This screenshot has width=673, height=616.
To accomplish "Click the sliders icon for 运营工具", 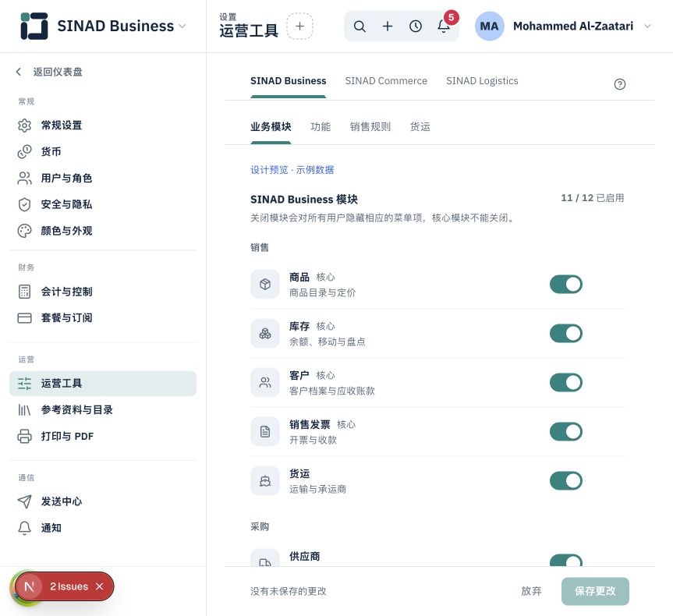I will tap(24, 384).
